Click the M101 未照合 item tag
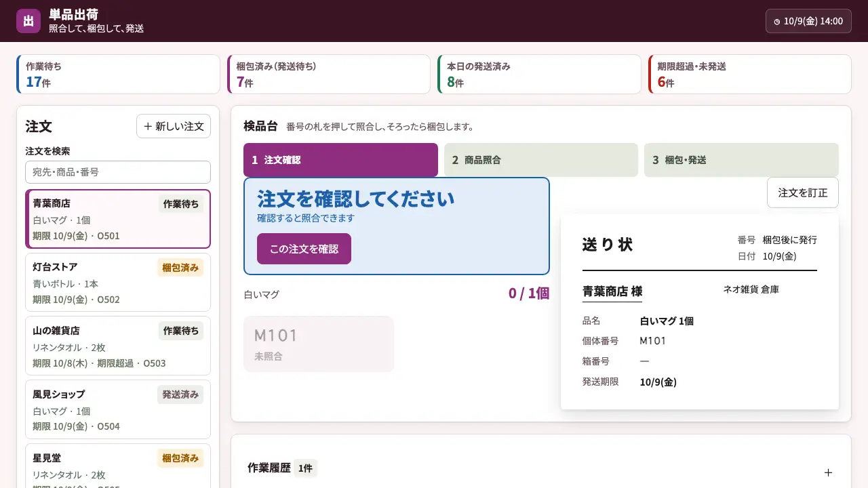The height and width of the screenshot is (488, 868). 319,344
